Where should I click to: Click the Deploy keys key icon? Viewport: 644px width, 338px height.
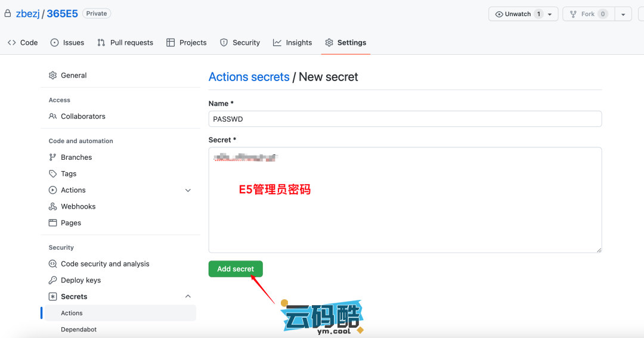tap(53, 280)
